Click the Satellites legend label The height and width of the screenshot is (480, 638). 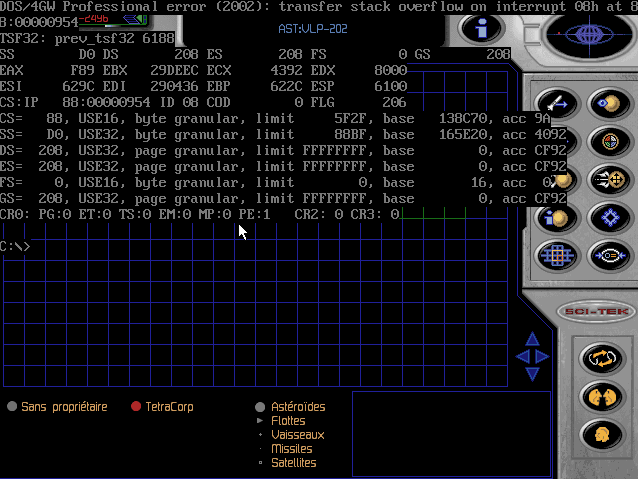(294, 463)
